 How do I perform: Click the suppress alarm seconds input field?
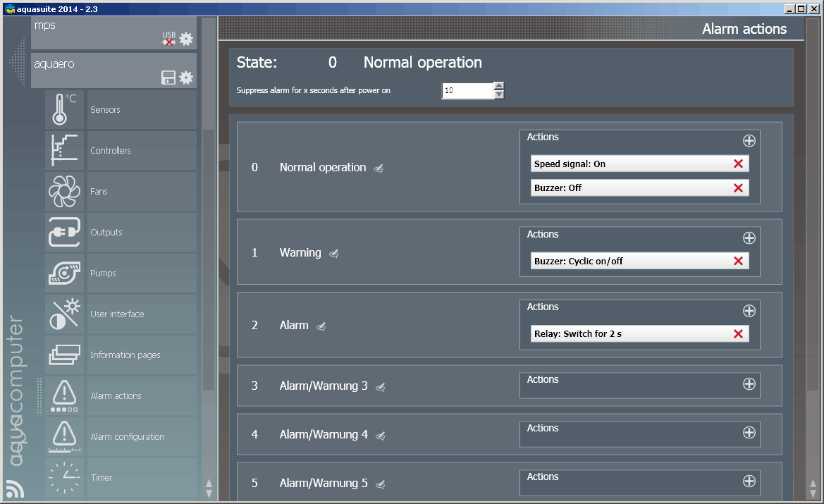(467, 91)
